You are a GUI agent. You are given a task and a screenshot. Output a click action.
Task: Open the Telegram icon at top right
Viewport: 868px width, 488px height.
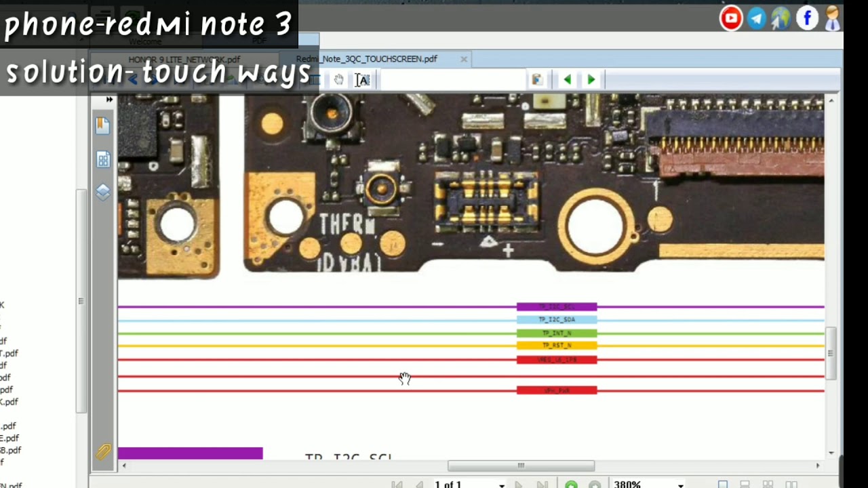[x=757, y=18]
